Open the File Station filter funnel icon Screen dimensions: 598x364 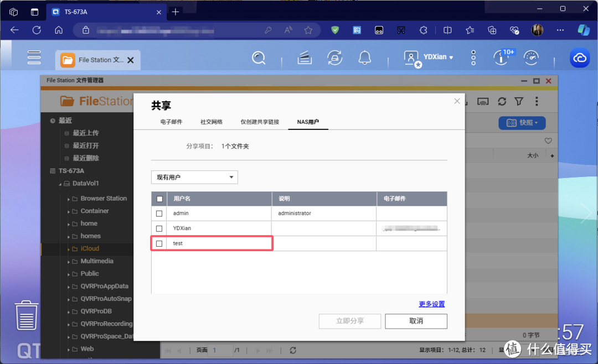pos(519,101)
